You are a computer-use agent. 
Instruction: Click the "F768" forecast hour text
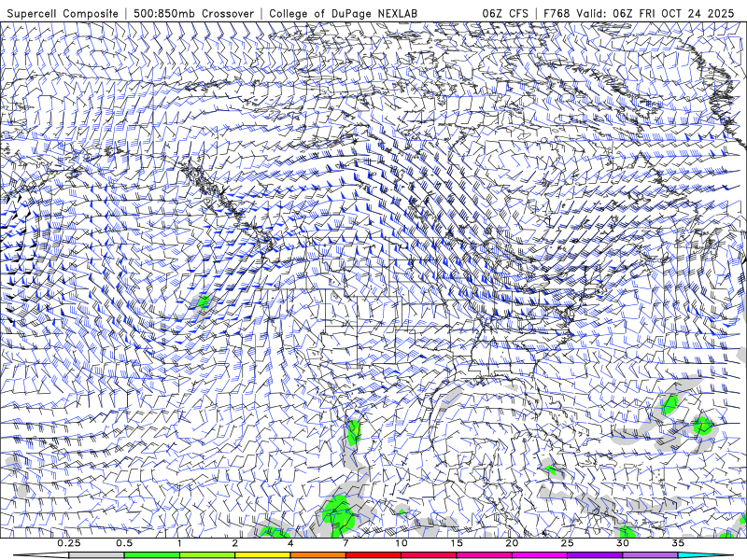[557, 13]
